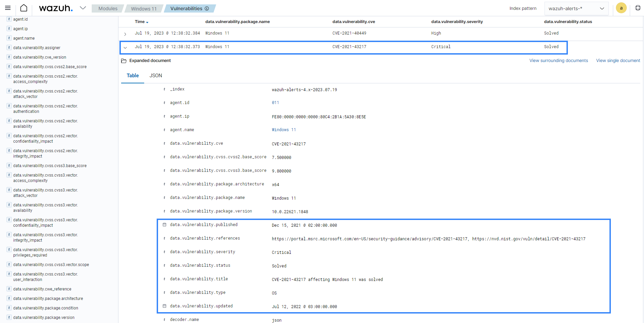The width and height of the screenshot is (644, 323).
Task: Open the wazuh-alerts-* index pattern dropdown
Action: coord(576,8)
